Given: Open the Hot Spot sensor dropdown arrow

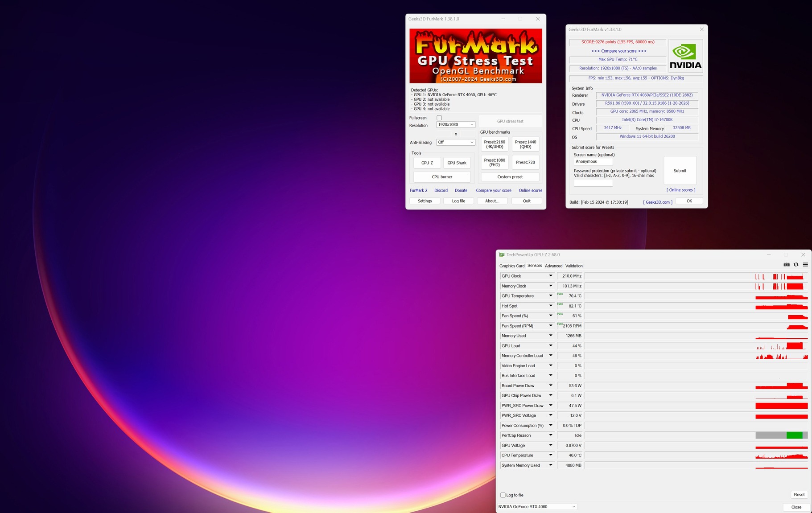Looking at the screenshot, I should [551, 306].
